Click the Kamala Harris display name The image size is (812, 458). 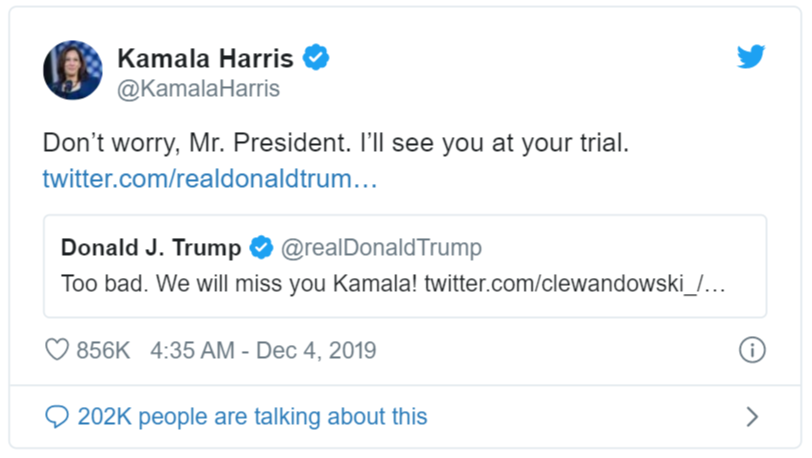[x=208, y=58]
